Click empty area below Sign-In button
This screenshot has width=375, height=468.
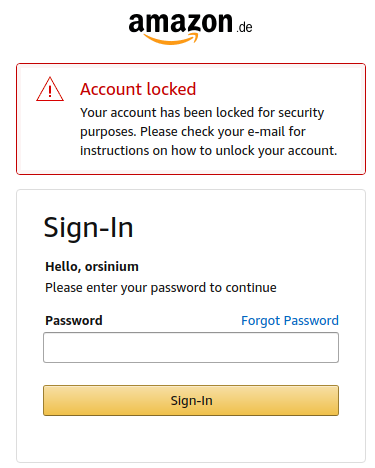click(191, 438)
